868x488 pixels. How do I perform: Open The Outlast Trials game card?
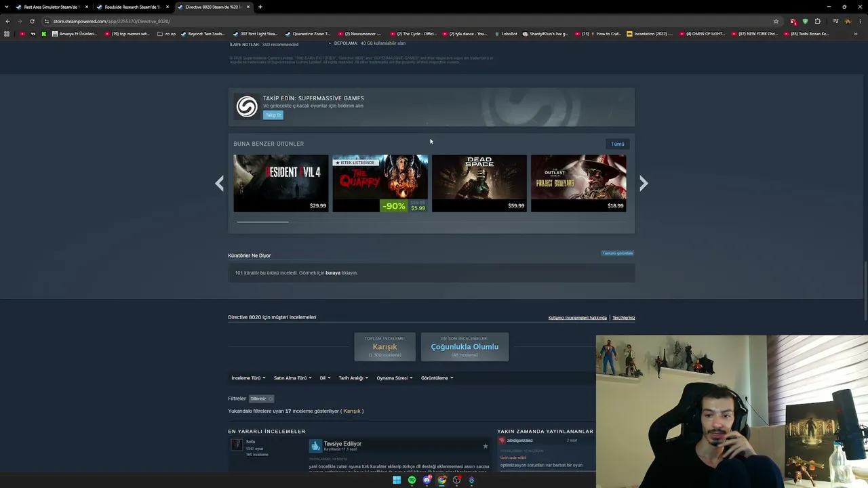pos(578,183)
